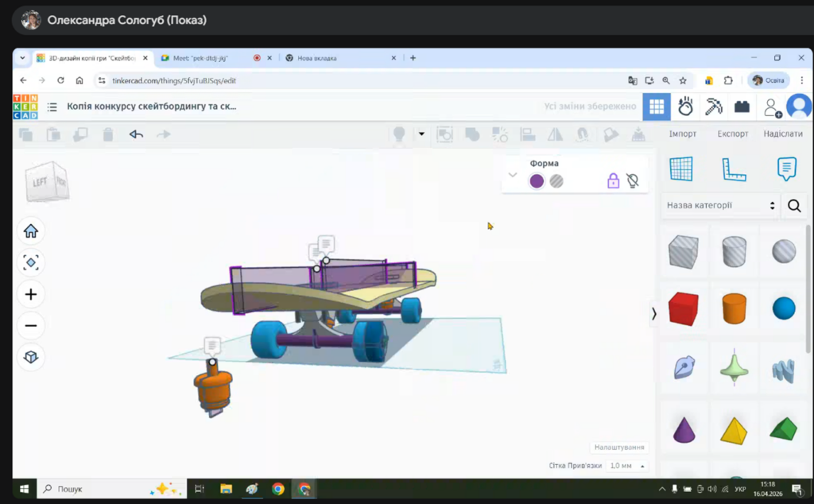Toggle the lock editing icon
The image size is (814, 504).
(x=613, y=181)
